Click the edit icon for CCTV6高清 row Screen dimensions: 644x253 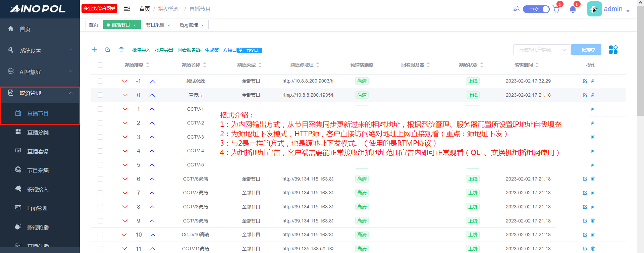pos(585,179)
